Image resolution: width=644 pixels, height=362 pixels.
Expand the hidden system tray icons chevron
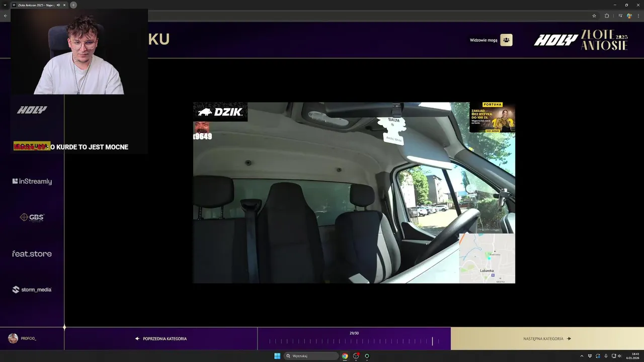(x=582, y=356)
